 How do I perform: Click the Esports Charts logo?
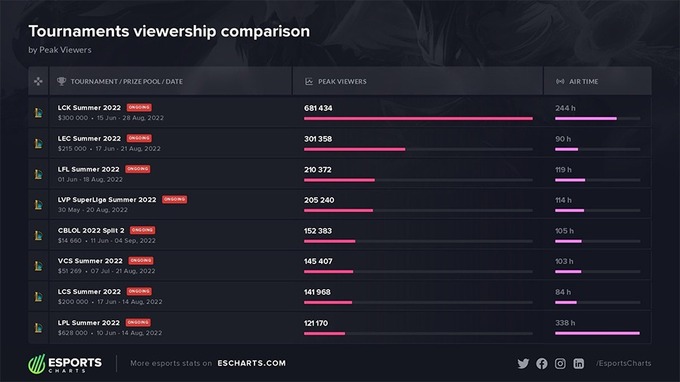click(65, 363)
